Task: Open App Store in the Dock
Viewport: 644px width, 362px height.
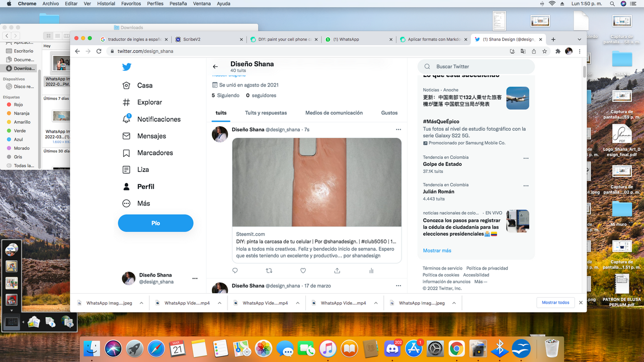Action: (x=414, y=348)
